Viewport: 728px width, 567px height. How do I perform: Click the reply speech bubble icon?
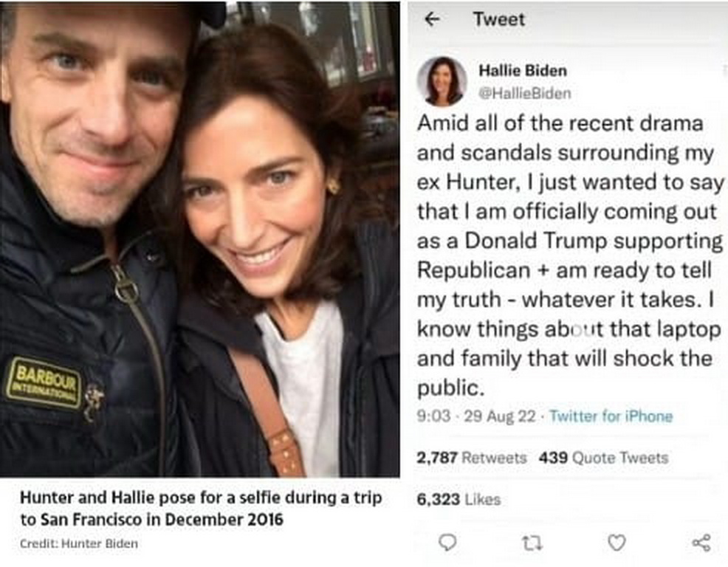pyautogui.click(x=447, y=543)
